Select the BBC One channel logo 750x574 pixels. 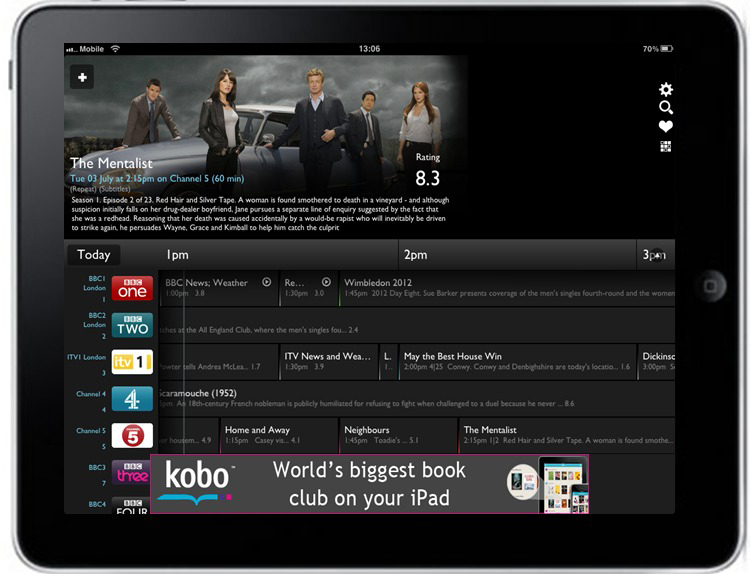tap(132, 288)
